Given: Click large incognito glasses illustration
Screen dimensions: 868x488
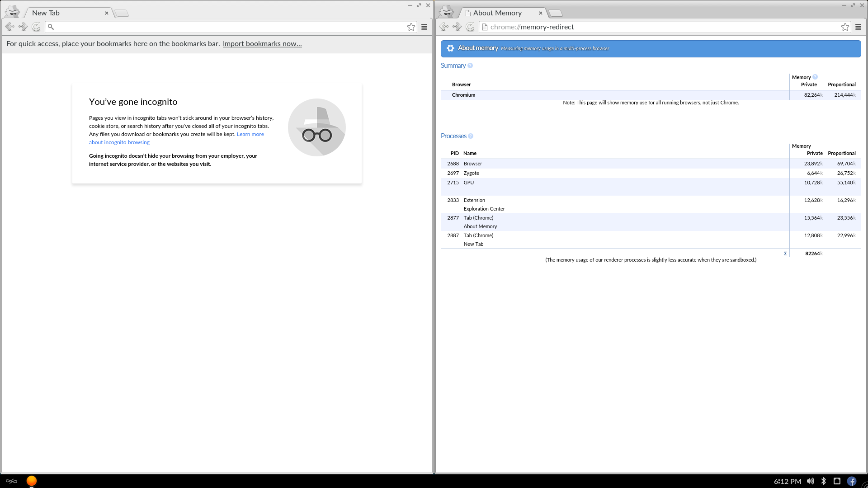Looking at the screenshot, I should pyautogui.click(x=317, y=127).
